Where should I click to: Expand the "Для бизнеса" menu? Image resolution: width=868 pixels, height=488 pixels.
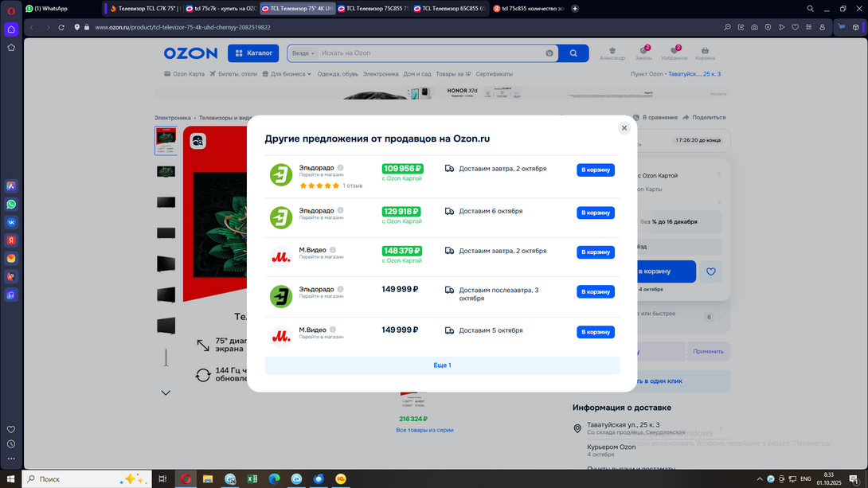pos(287,74)
